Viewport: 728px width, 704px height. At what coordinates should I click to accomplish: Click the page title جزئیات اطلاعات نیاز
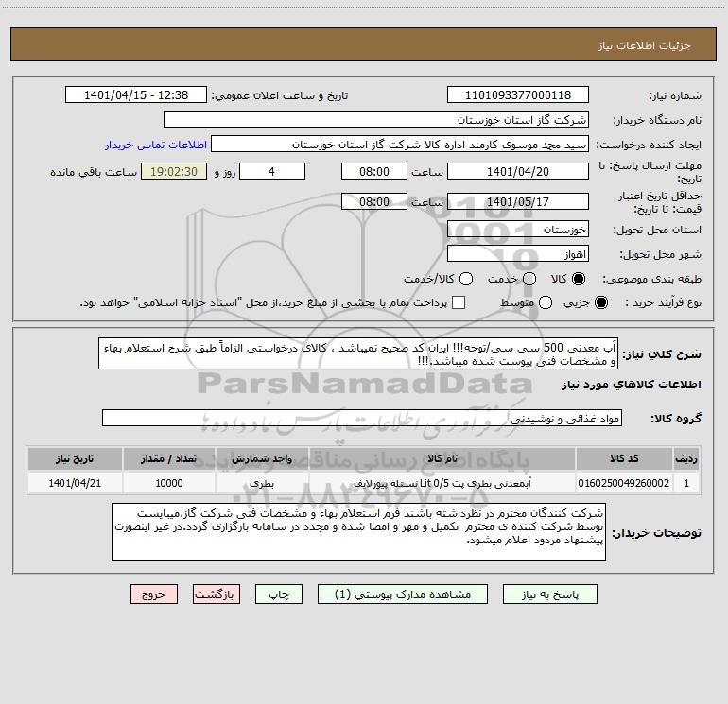(645, 45)
